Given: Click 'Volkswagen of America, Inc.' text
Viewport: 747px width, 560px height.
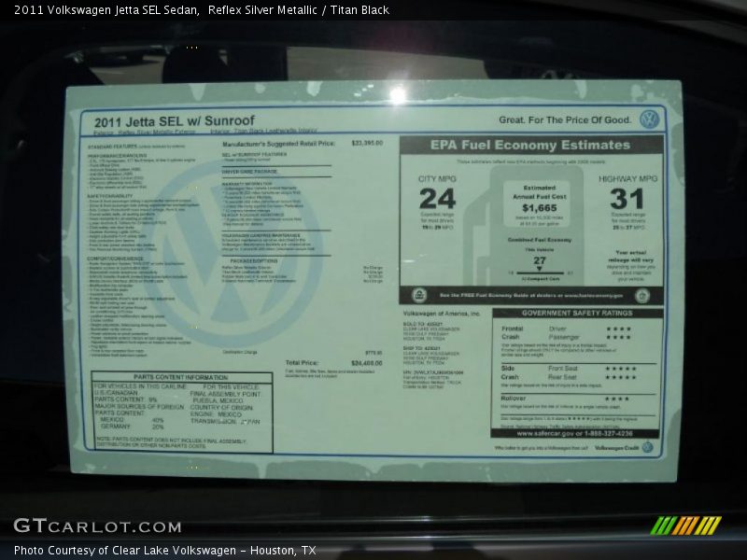Looking at the screenshot, I should tap(442, 314).
